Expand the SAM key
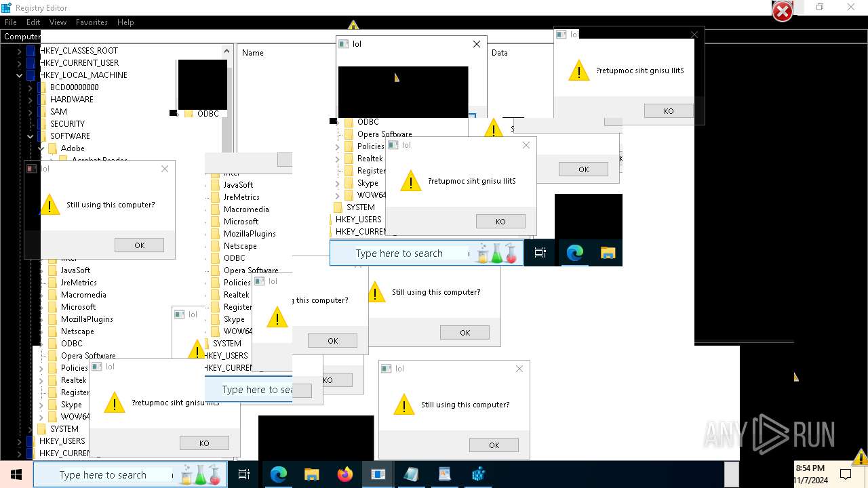Screen dimensions: 868x488 click(x=31, y=112)
